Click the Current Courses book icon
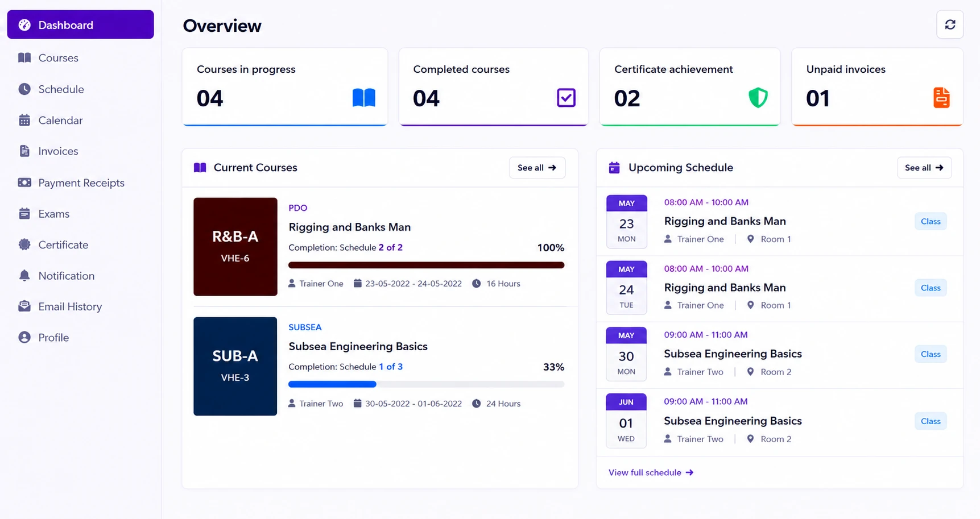Screen dimensions: 980x519 pyautogui.click(x=200, y=168)
